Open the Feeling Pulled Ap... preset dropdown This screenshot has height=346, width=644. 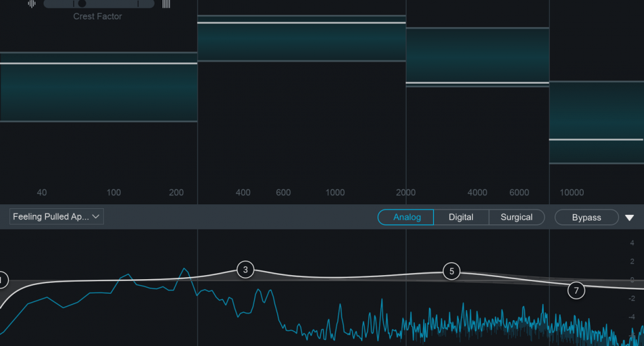click(x=56, y=217)
